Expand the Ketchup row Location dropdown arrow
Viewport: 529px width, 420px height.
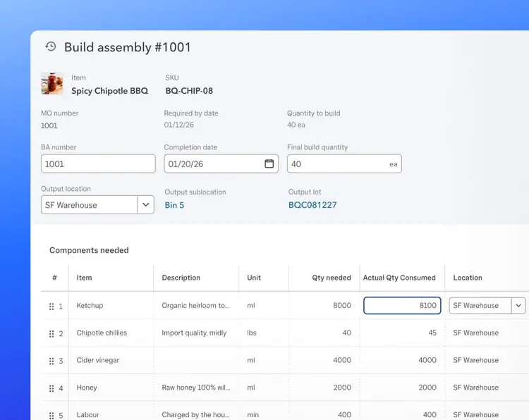[x=518, y=305]
